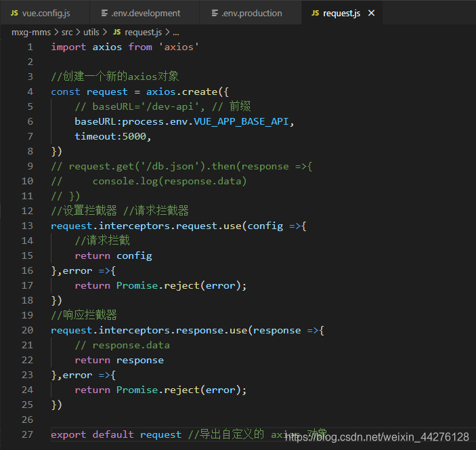
Task: Click 'Promise' on line 24
Action: [137, 390]
